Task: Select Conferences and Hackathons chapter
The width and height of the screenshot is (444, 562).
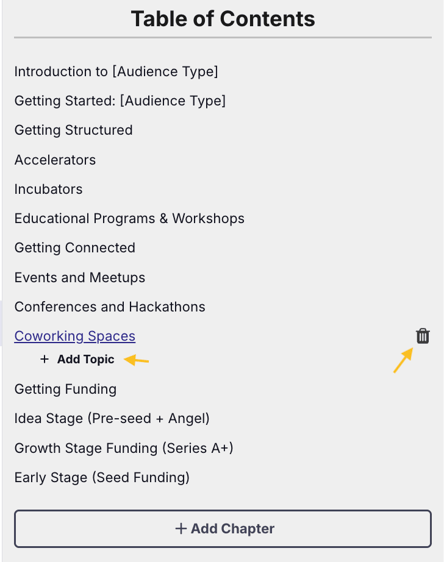Action: point(110,307)
